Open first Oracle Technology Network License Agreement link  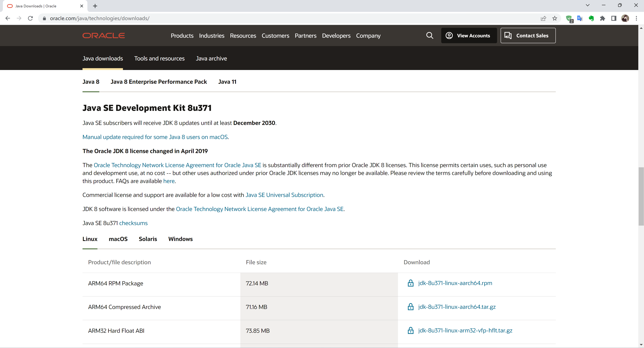coord(177,165)
